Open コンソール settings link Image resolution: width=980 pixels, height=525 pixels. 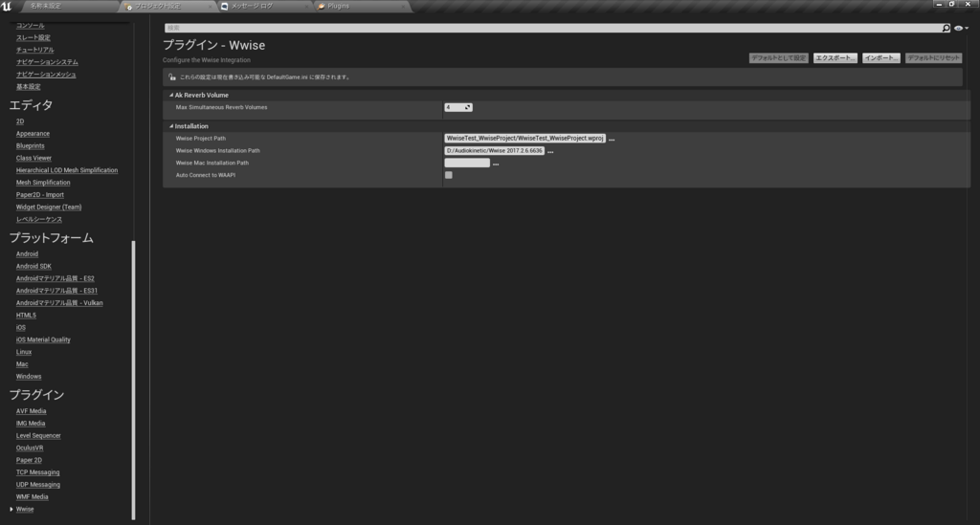(30, 26)
